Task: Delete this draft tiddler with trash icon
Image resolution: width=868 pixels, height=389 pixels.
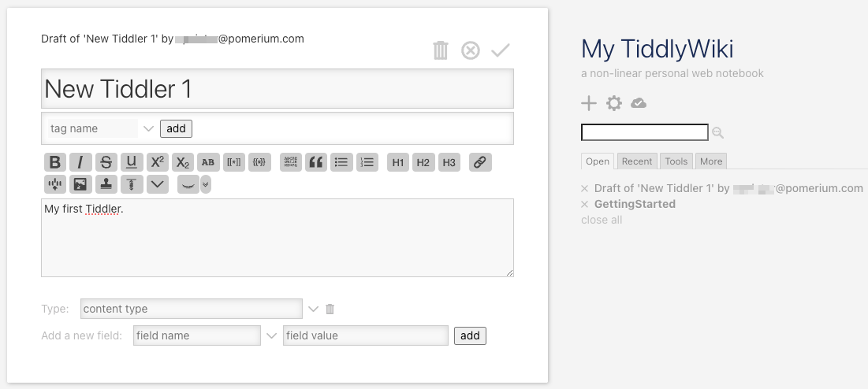Action: (x=441, y=50)
